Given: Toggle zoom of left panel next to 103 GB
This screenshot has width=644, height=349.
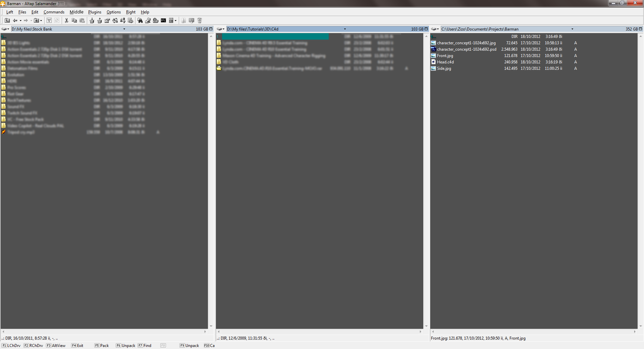Looking at the screenshot, I should (211, 29).
